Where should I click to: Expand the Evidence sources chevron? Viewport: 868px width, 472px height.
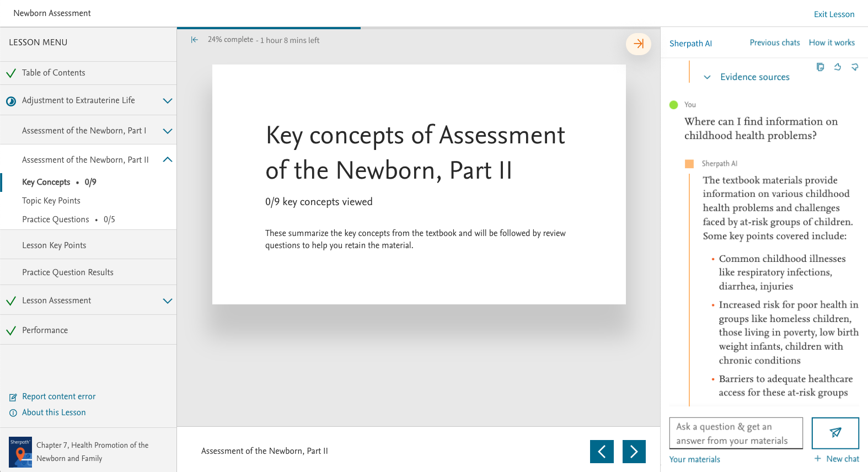click(707, 77)
